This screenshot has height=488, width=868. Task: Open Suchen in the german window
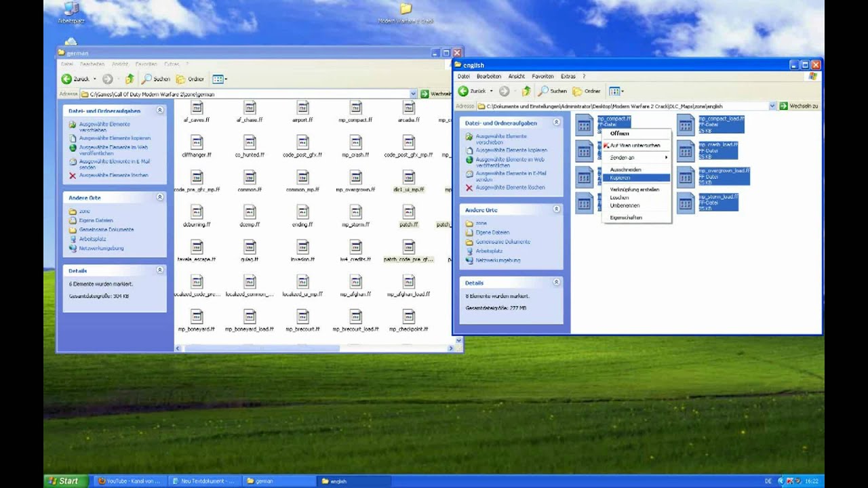click(x=156, y=79)
